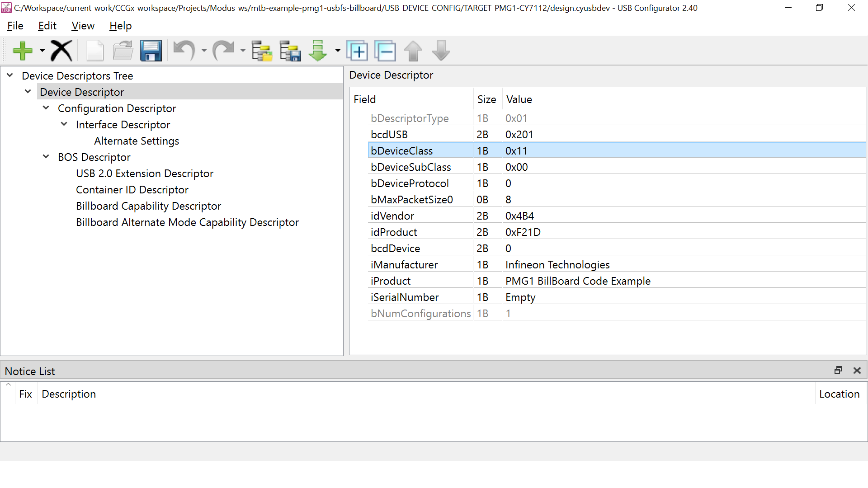The width and height of the screenshot is (868, 488).
Task: Collapse the Device Descriptor tree node chevron
Action: coord(28,92)
